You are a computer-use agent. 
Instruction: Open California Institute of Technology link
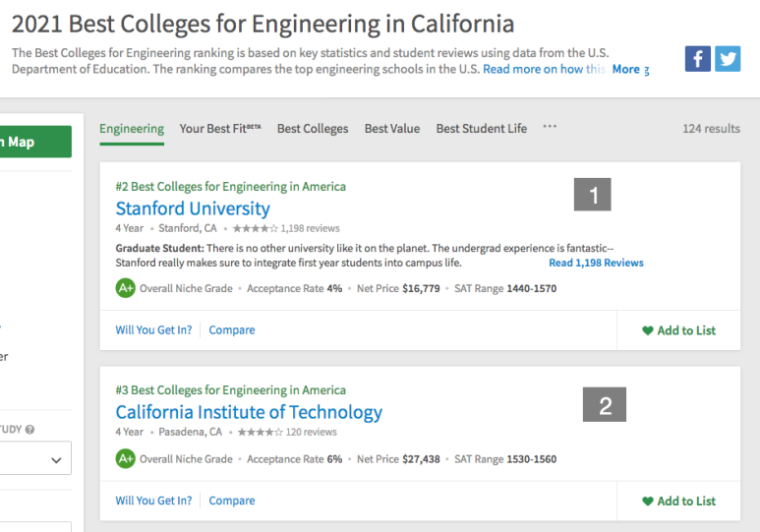249,412
